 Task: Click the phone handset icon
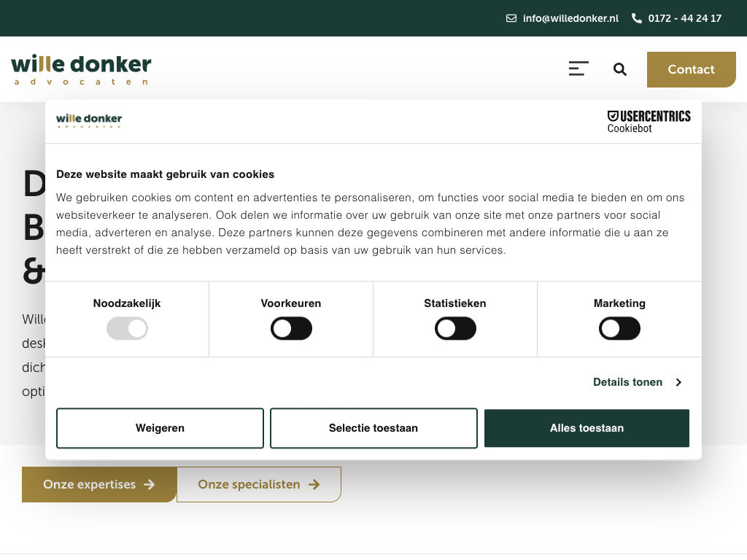(x=636, y=18)
